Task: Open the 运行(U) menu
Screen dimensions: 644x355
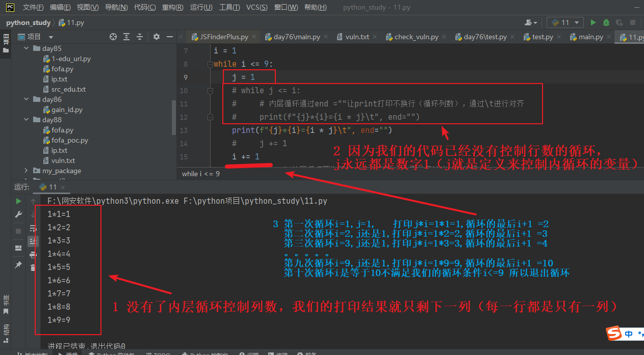Action: click(201, 7)
